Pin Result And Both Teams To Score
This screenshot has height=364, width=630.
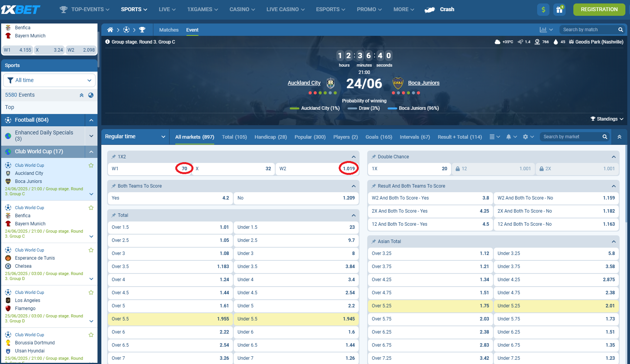tap(374, 186)
